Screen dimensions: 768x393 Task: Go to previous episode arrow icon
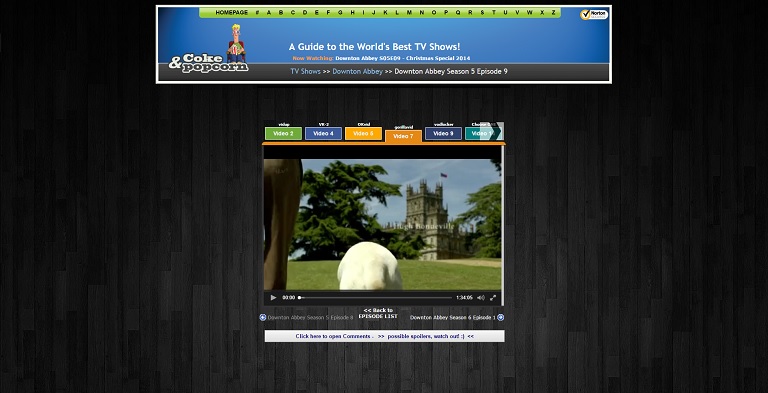(x=263, y=318)
